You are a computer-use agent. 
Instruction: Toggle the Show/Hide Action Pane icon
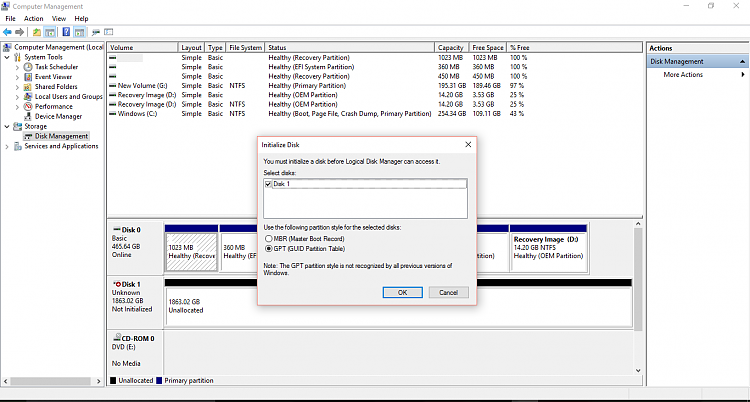79,32
